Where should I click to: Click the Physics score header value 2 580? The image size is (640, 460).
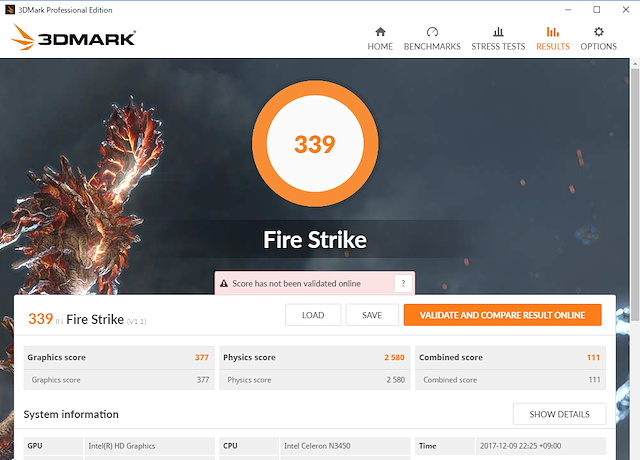tap(394, 358)
